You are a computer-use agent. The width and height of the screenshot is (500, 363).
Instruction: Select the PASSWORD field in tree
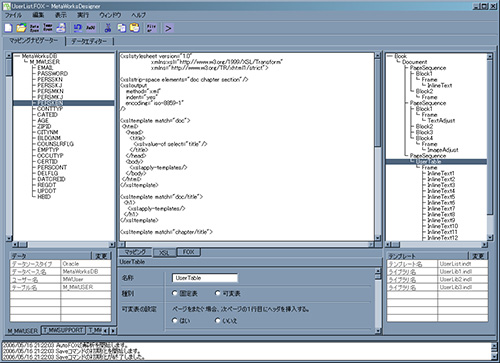[52, 73]
